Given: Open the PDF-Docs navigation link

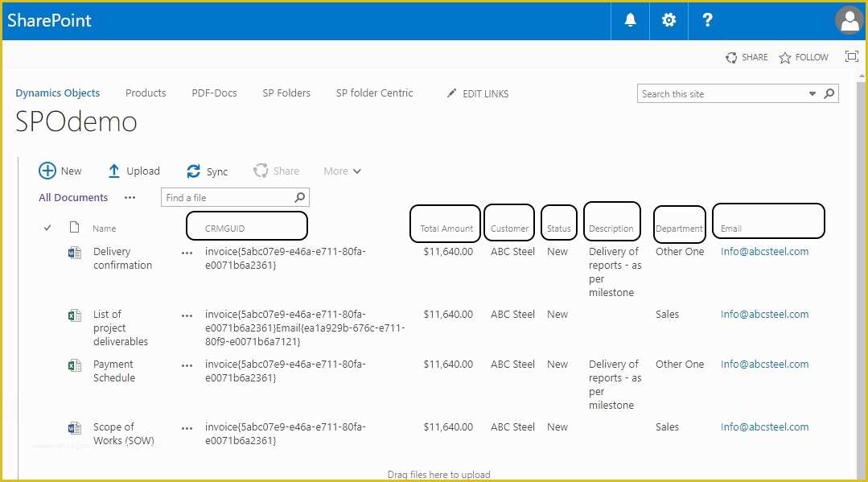Looking at the screenshot, I should 214,93.
